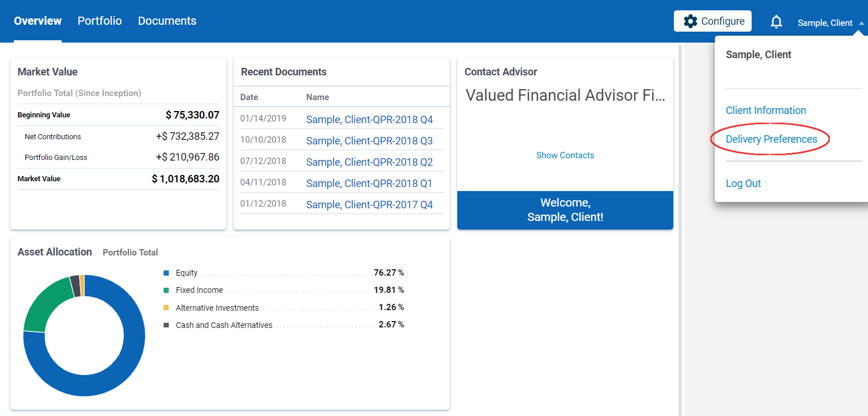Select the Overview tab
868x416 pixels.
[x=37, y=21]
